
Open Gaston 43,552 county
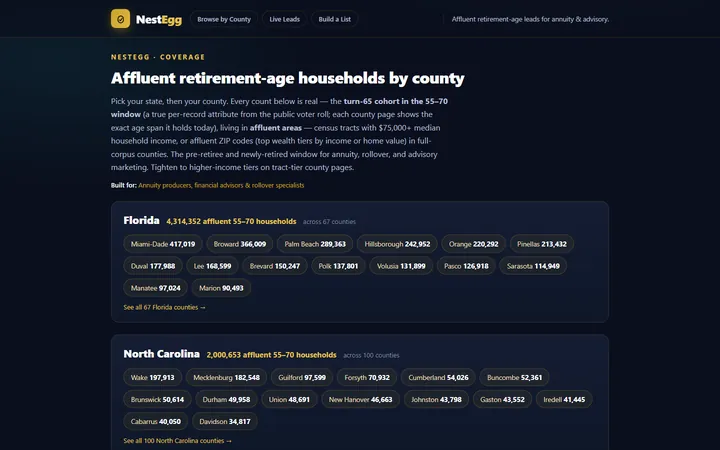502,399
